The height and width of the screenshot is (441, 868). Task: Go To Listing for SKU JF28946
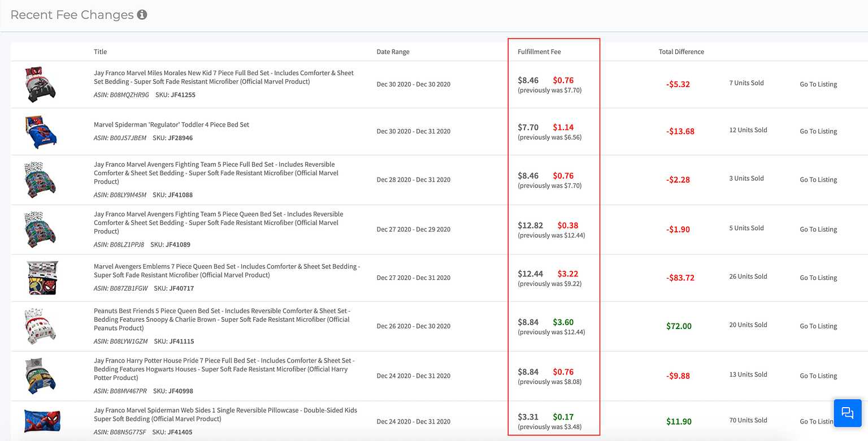coord(818,131)
